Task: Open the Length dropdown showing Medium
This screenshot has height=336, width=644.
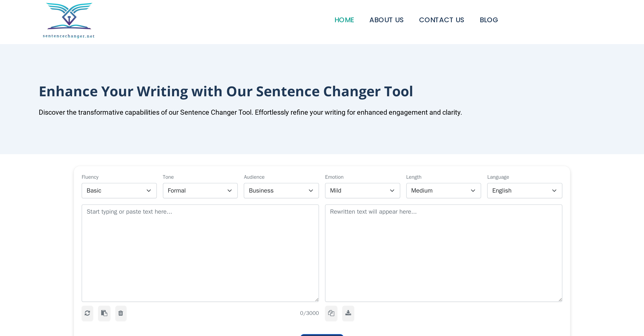Action: tap(443, 190)
